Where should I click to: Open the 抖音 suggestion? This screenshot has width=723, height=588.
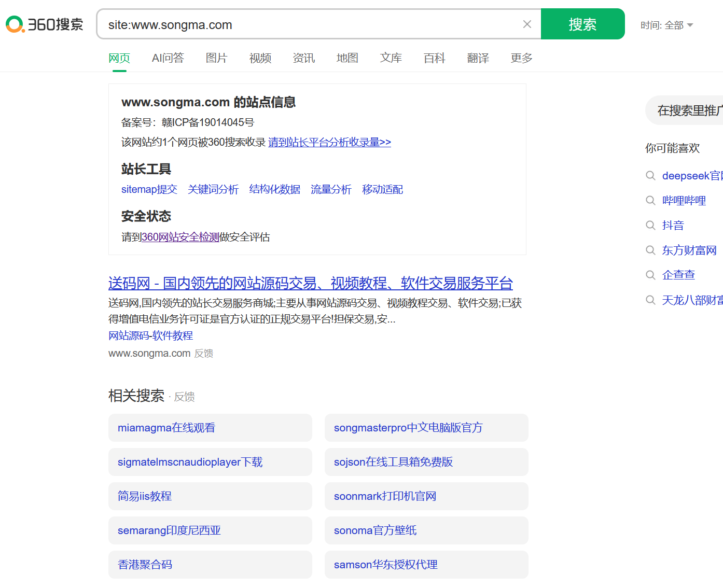tap(673, 226)
